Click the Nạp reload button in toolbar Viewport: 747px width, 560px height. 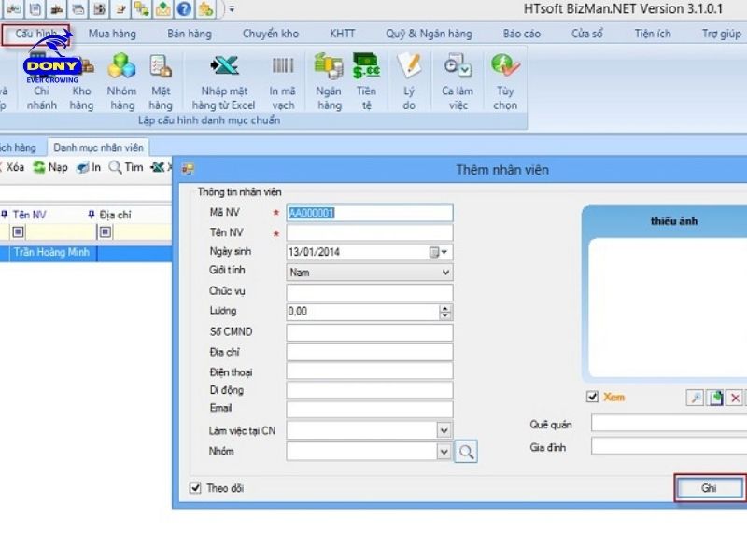click(x=50, y=168)
